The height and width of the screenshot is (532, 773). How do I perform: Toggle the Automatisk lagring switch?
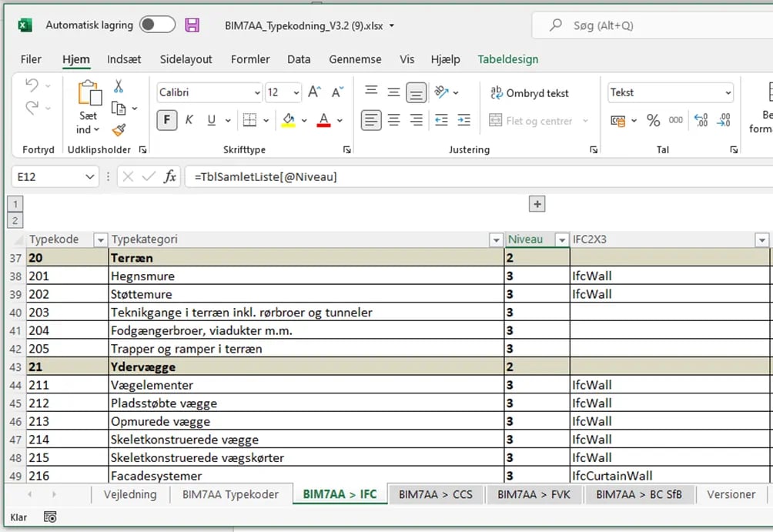pyautogui.click(x=157, y=25)
